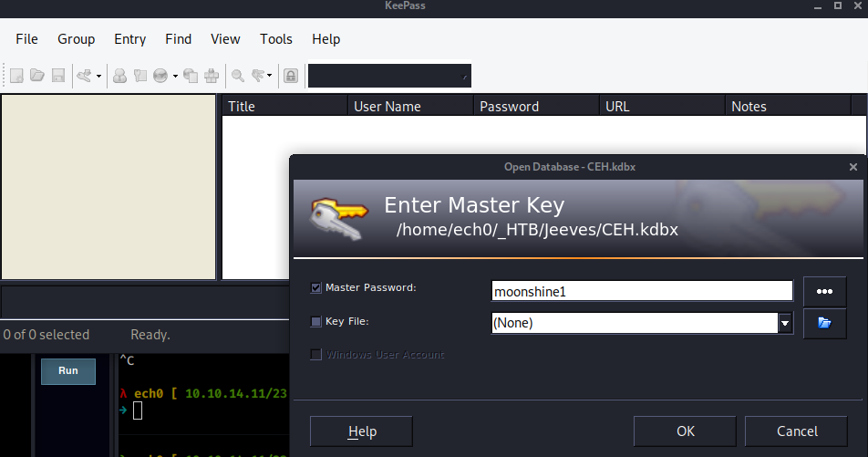Open the Help menu
Screen dimensions: 868x457
click(x=326, y=39)
